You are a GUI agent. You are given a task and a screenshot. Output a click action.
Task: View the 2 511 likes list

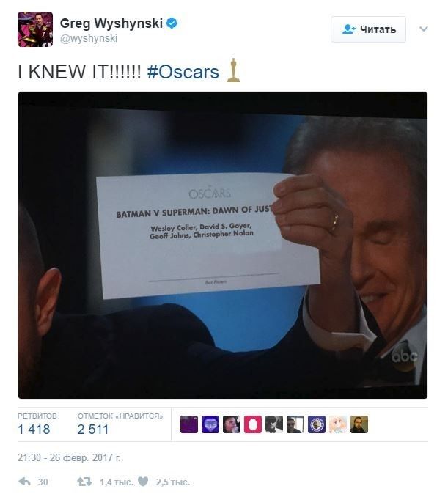pyautogui.click(x=93, y=430)
